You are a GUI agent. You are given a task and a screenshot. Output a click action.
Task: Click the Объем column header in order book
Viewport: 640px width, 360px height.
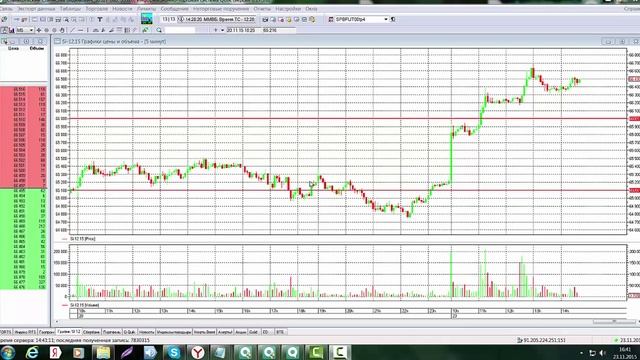coord(36,48)
